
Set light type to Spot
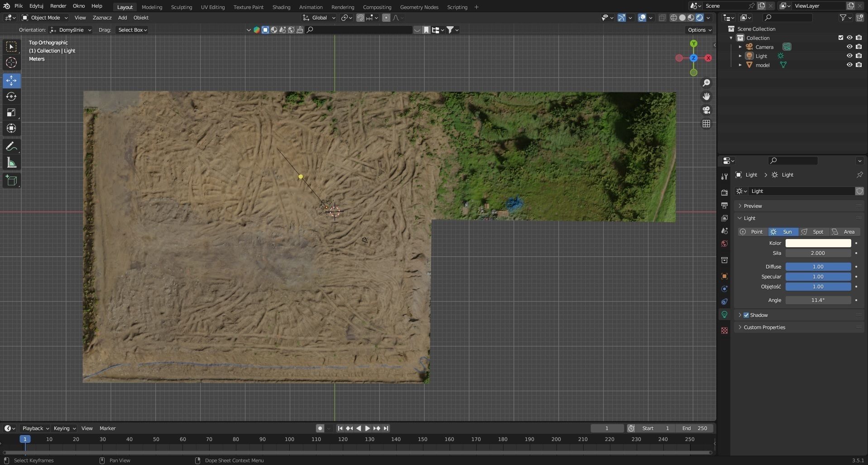tap(814, 232)
